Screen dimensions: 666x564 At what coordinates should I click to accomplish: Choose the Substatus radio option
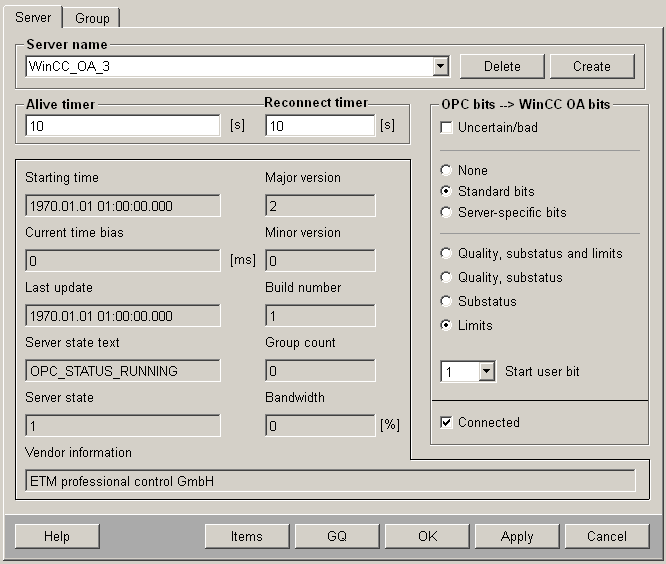pyautogui.click(x=446, y=301)
